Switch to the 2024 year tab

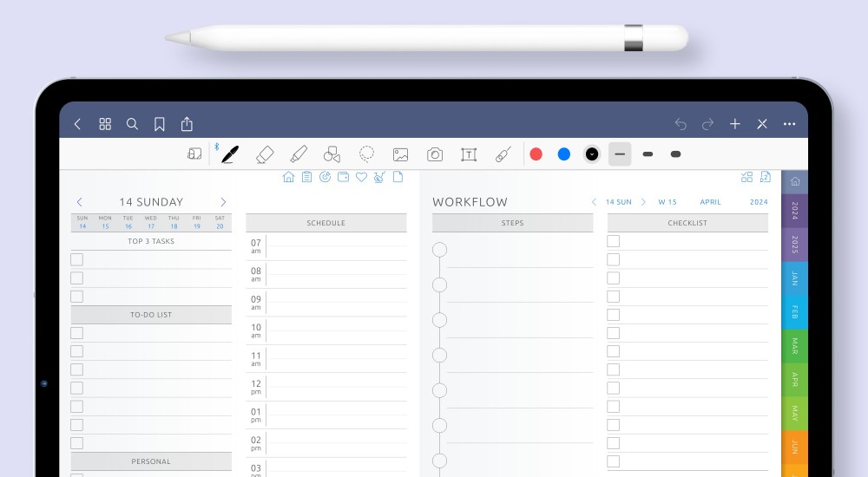pos(794,211)
